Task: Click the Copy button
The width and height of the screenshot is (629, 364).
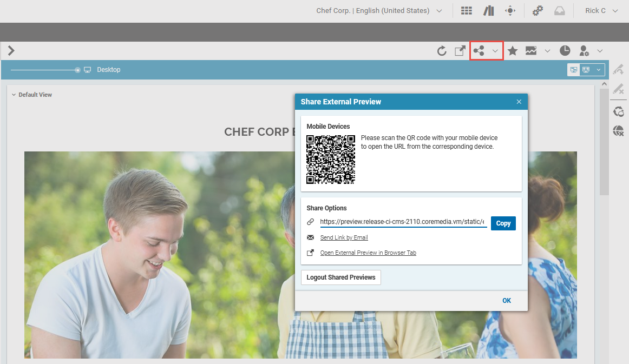Action: click(x=503, y=223)
